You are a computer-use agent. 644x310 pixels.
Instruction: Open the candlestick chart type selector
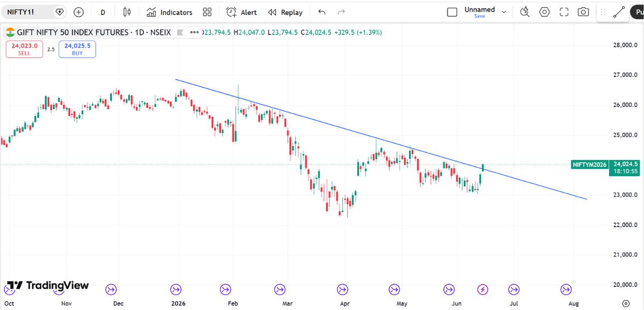click(x=127, y=12)
